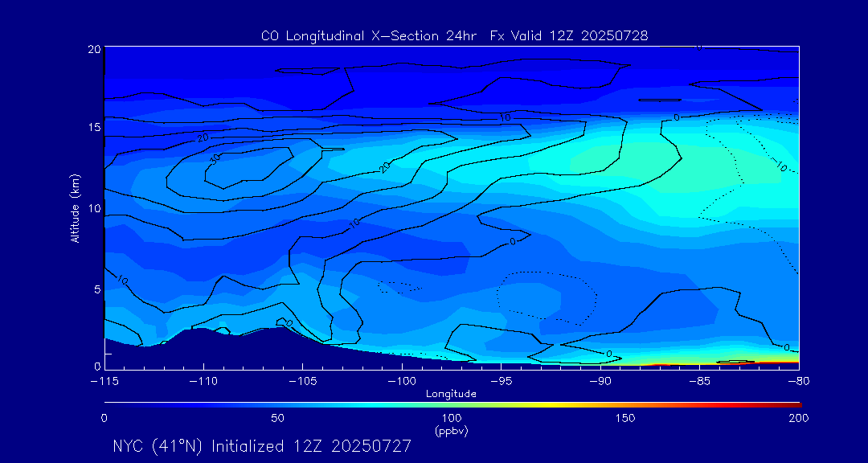The image size is (868, 463).
Task: Click the longitude tick label -85
Action: (700, 382)
